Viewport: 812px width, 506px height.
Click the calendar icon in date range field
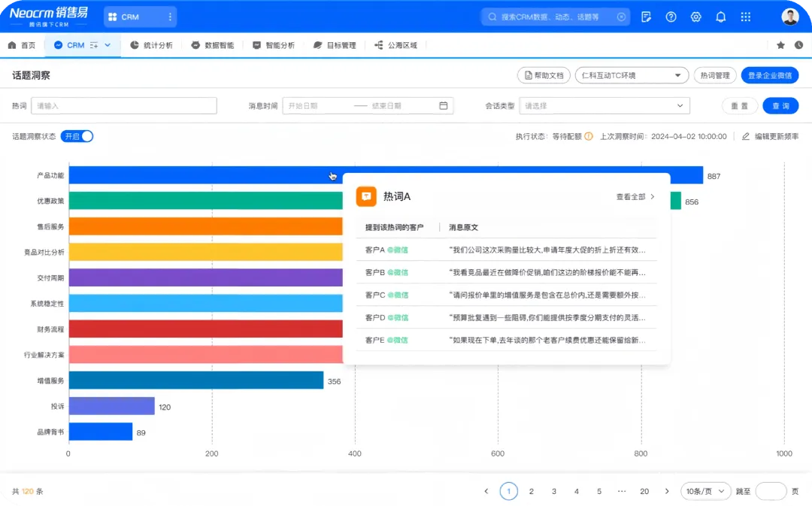[444, 106]
